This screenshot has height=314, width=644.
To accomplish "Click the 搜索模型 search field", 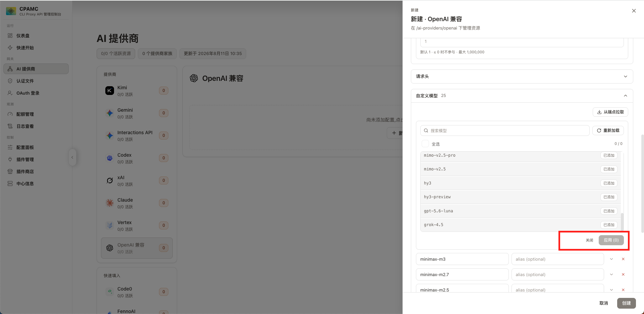I will pos(505,130).
